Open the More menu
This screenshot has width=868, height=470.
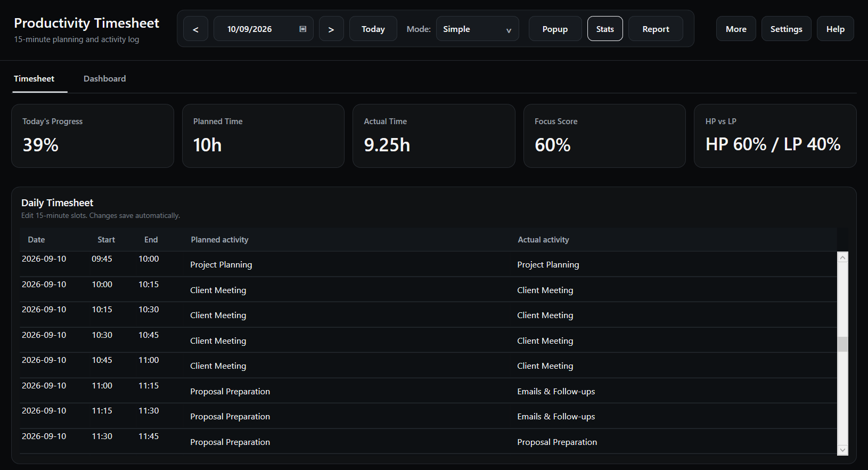(736, 29)
